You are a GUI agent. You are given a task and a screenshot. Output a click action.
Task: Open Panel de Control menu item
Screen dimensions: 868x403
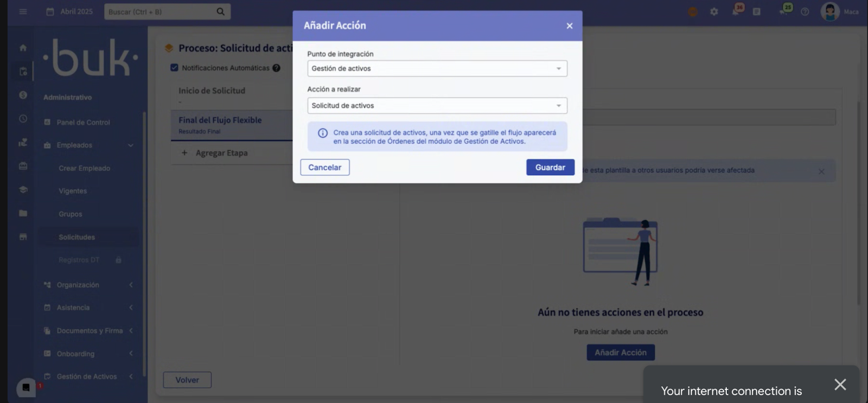pyautogui.click(x=83, y=123)
